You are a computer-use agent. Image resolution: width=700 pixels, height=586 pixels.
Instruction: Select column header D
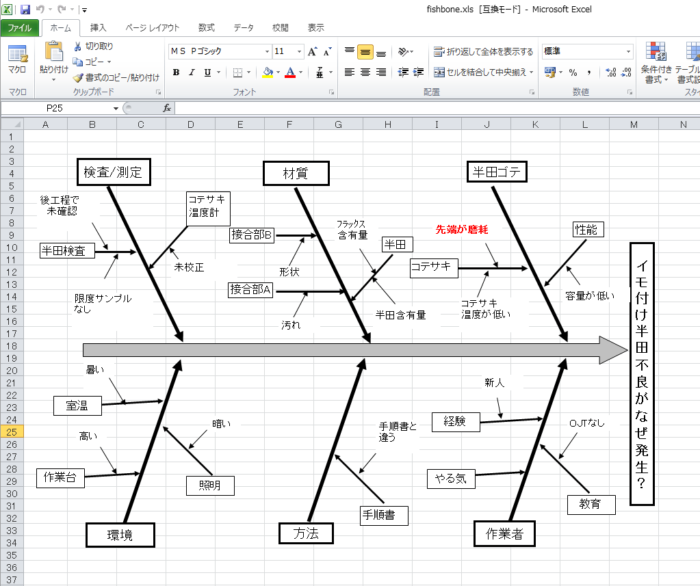pyautogui.click(x=191, y=125)
